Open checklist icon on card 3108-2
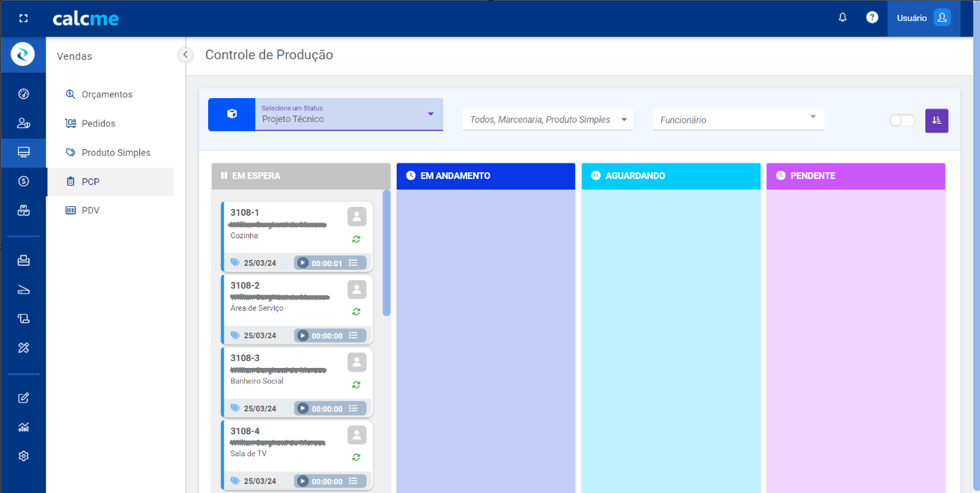This screenshot has width=980, height=493. [x=353, y=336]
